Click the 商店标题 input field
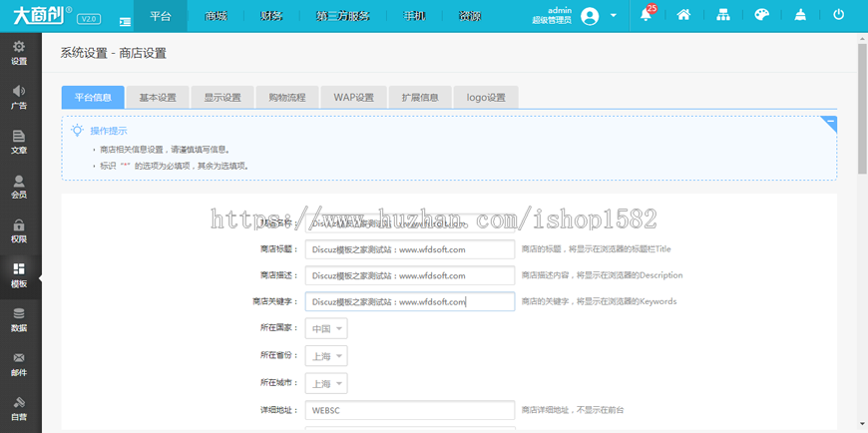 coord(410,249)
